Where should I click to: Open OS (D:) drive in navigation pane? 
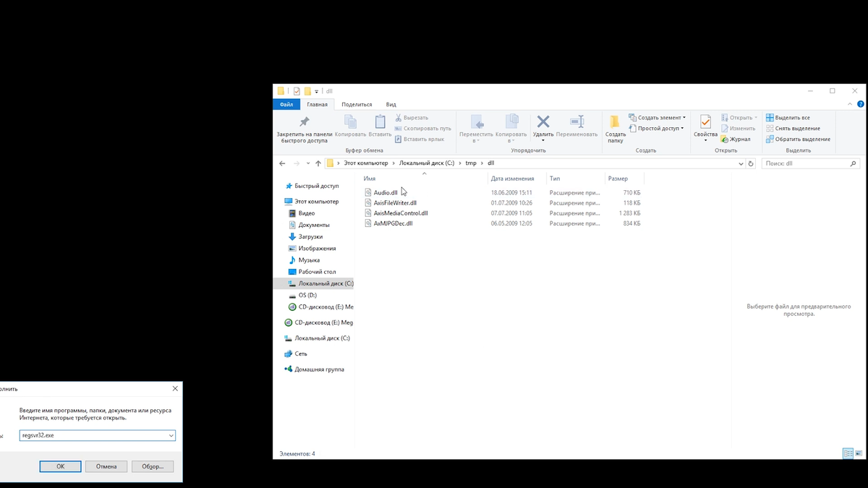pos(307,295)
